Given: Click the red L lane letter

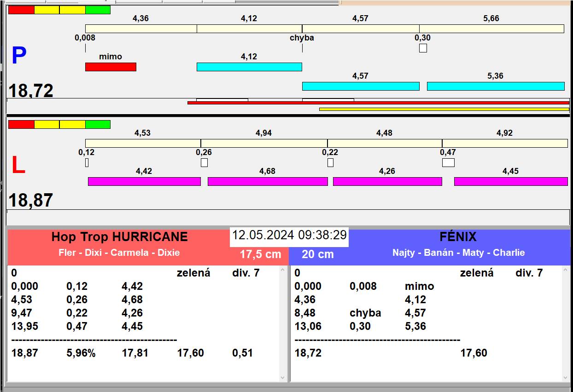Looking at the screenshot, I should (x=18, y=166).
